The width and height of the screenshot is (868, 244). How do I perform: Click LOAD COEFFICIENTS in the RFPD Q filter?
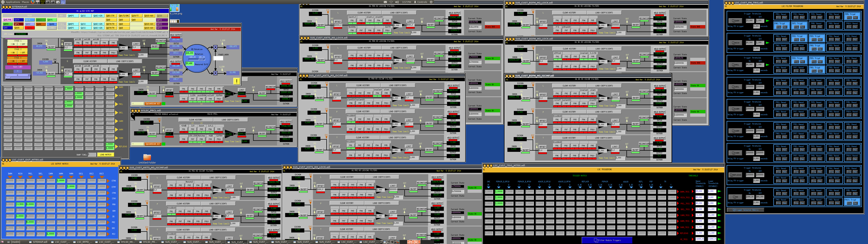click(125, 61)
